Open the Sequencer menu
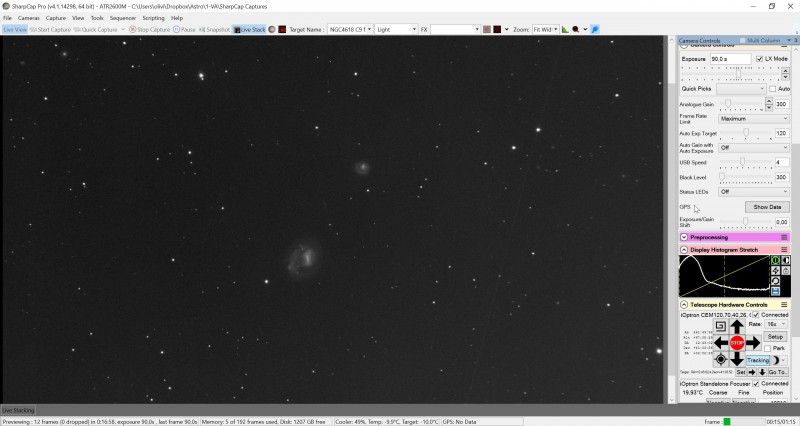 tap(123, 18)
